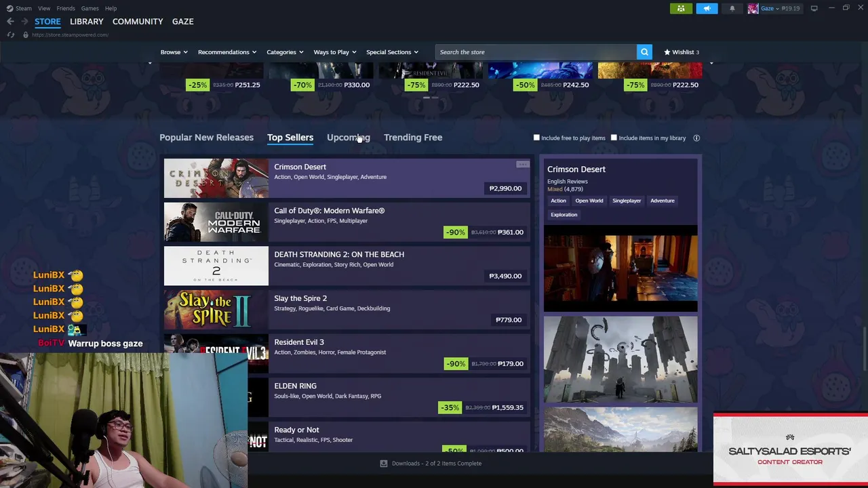The image size is (868, 488).
Task: Open the notifications bell icon
Action: point(732,8)
